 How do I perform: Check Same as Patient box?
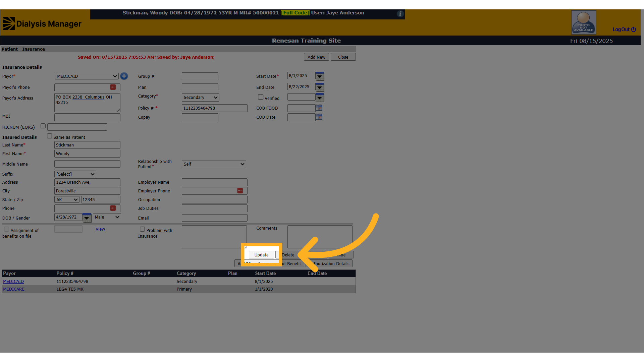pyautogui.click(x=49, y=136)
